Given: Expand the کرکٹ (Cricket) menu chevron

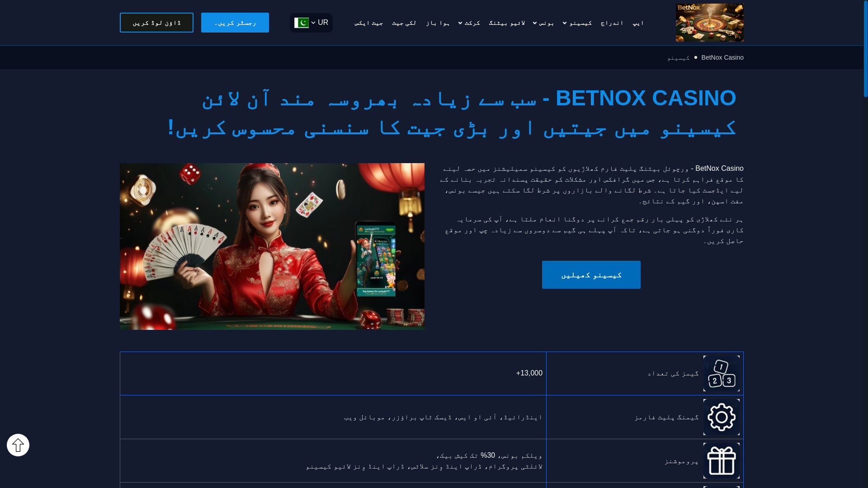Looking at the screenshot, I should [x=460, y=23].
